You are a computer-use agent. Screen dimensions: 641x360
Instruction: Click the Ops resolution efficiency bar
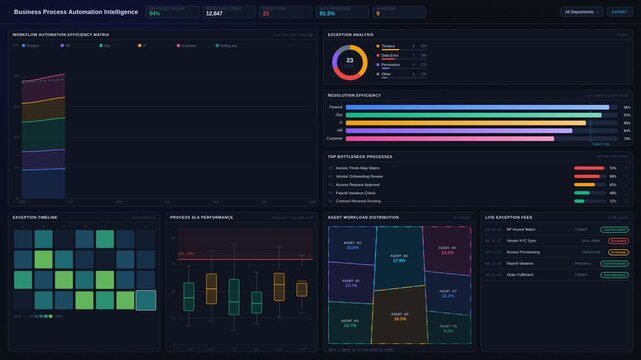click(473, 115)
